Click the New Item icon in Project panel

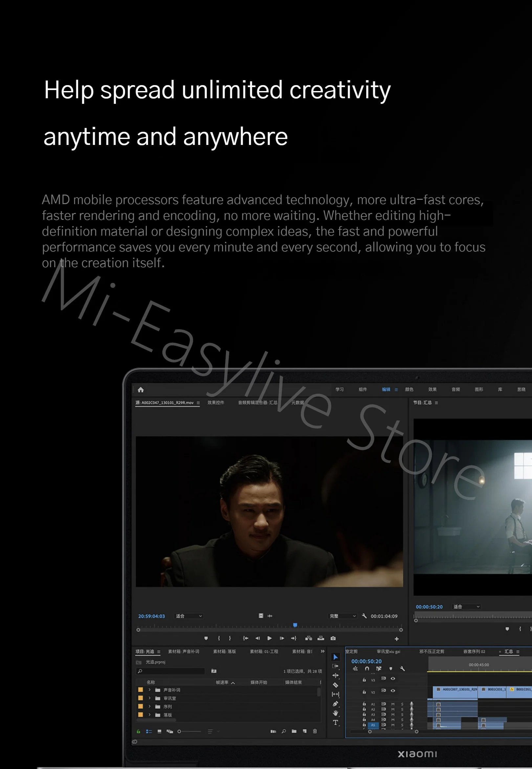pos(305,731)
